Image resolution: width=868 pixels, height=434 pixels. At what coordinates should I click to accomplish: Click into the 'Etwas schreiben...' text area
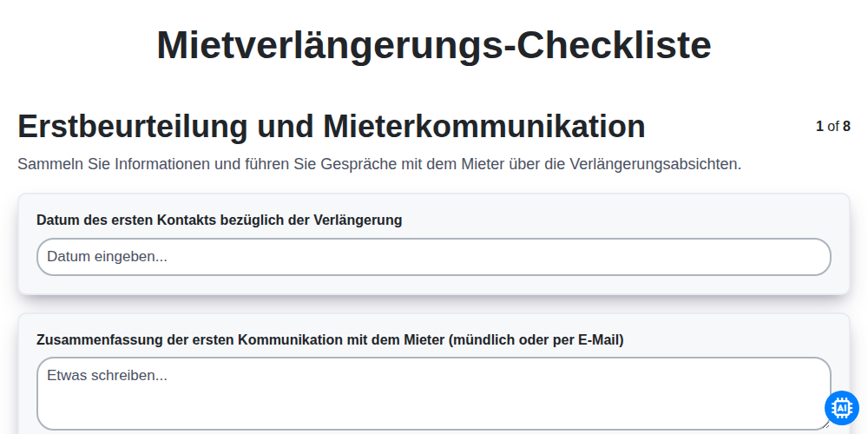pyautogui.click(x=433, y=393)
